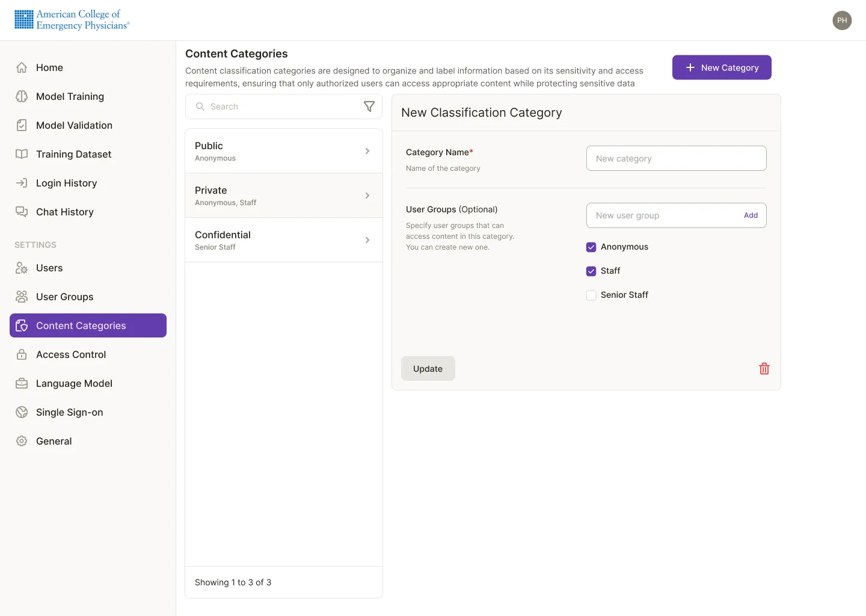The height and width of the screenshot is (616, 866).
Task: Click the Category Name input field
Action: [x=677, y=158]
